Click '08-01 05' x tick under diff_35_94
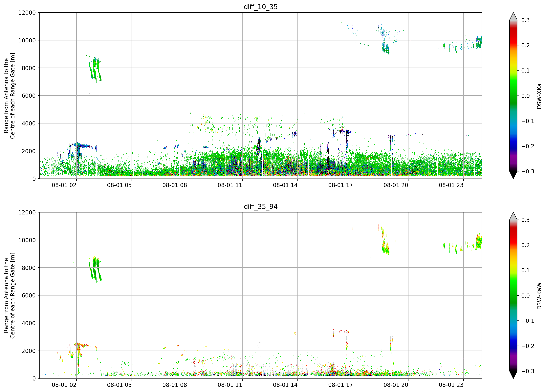Image resolution: width=546 pixels, height=392 pixels. point(120,385)
